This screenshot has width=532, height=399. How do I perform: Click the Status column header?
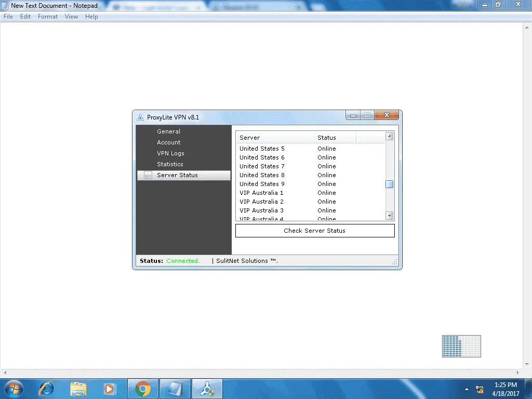(335, 137)
